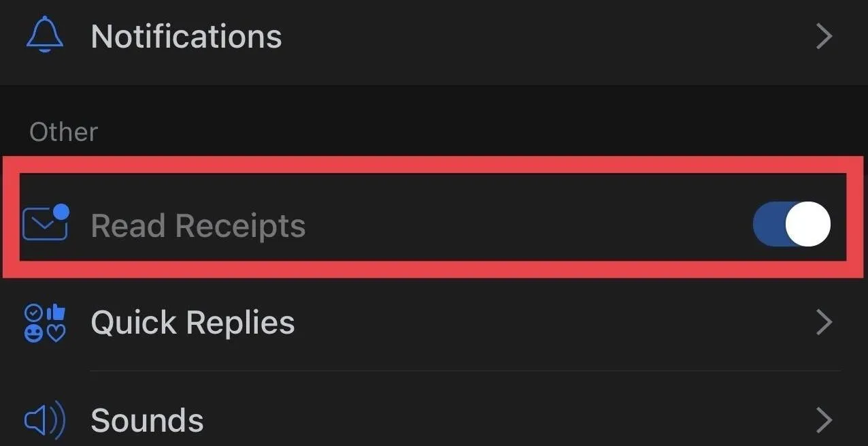Disable the Read Receipts switch
The height and width of the screenshot is (446, 868).
792,224
